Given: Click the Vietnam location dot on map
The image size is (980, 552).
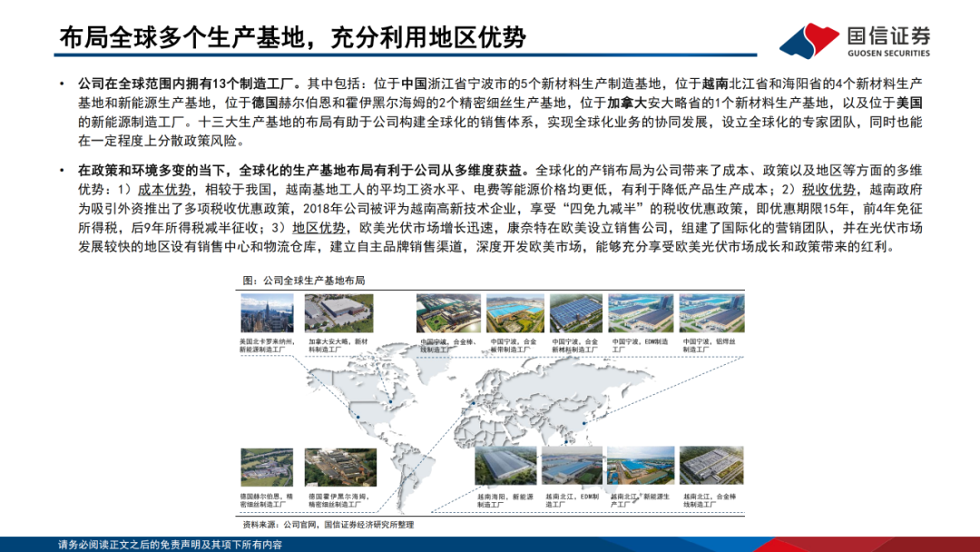Looking at the screenshot, I should (x=566, y=442).
